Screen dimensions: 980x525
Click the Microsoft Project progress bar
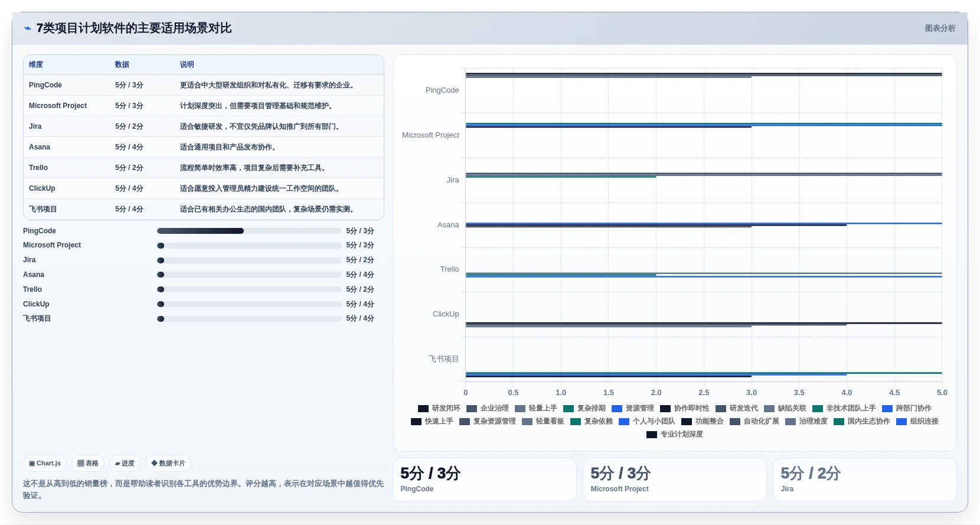[x=249, y=246]
